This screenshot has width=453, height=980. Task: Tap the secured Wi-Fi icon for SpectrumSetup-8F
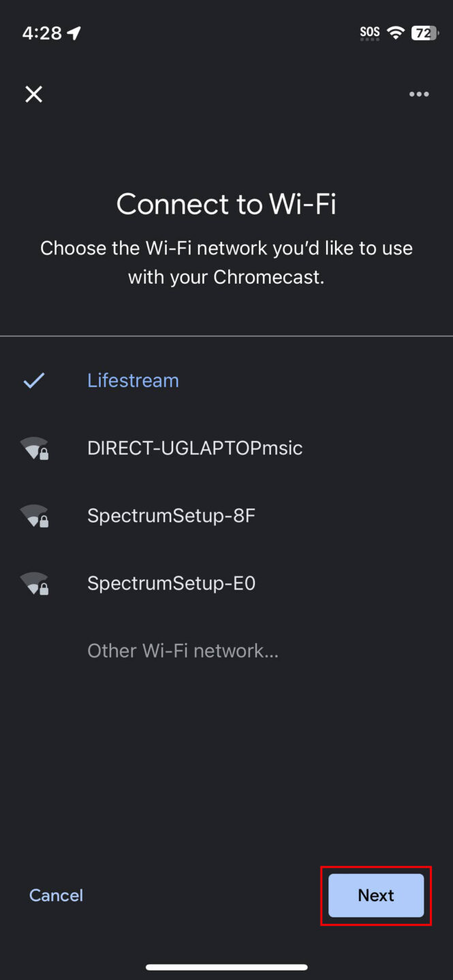(x=34, y=515)
